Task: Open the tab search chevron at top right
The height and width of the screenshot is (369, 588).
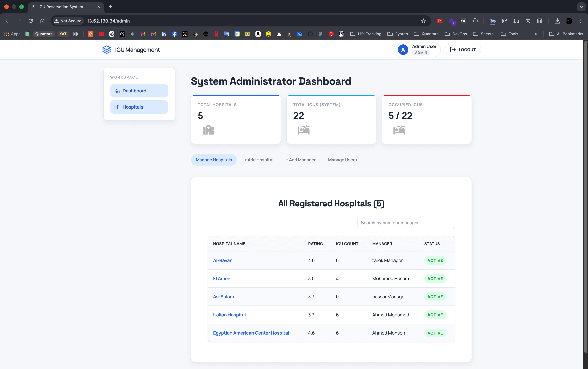Action: pyautogui.click(x=581, y=7)
